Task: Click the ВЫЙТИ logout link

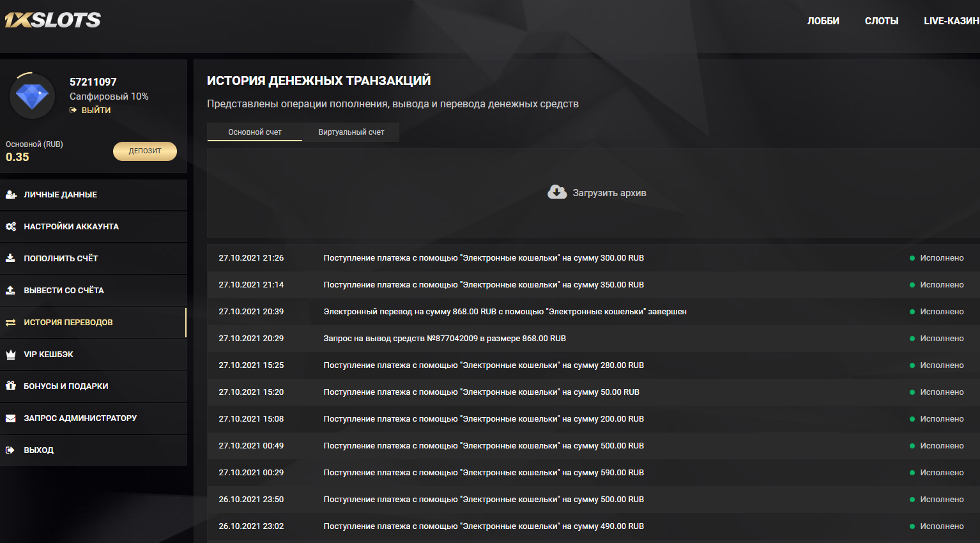Action: tap(95, 110)
